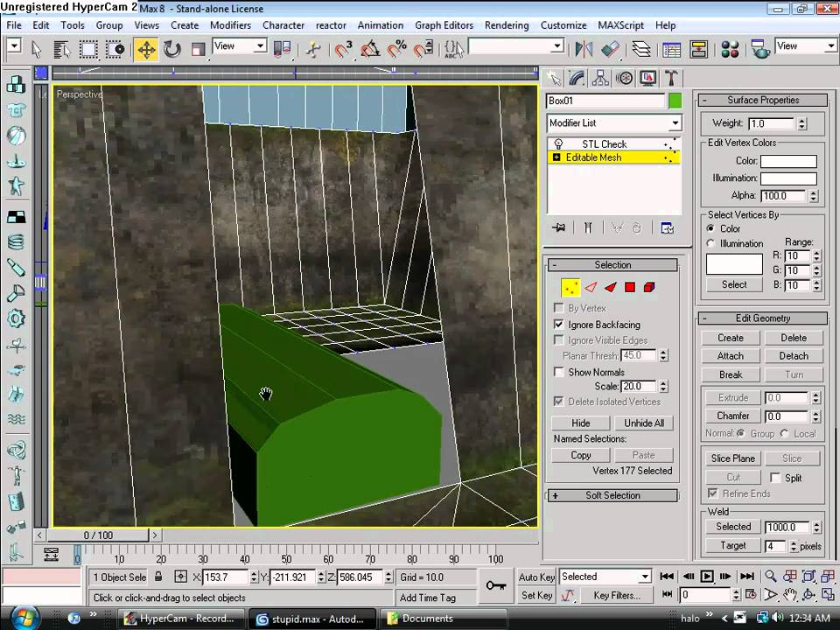Switch to the Display command panel tab
Viewport: 840px width, 630px height.
pos(647,79)
